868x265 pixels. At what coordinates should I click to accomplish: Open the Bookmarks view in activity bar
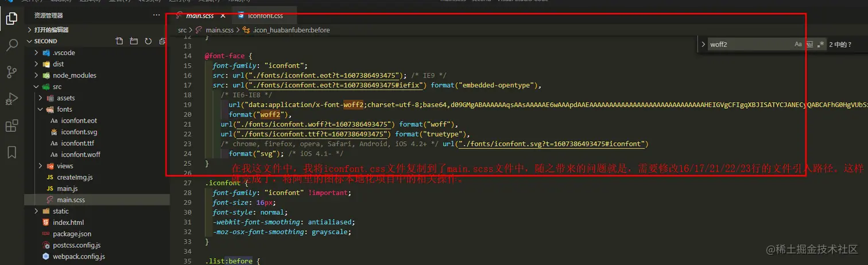tap(11, 153)
